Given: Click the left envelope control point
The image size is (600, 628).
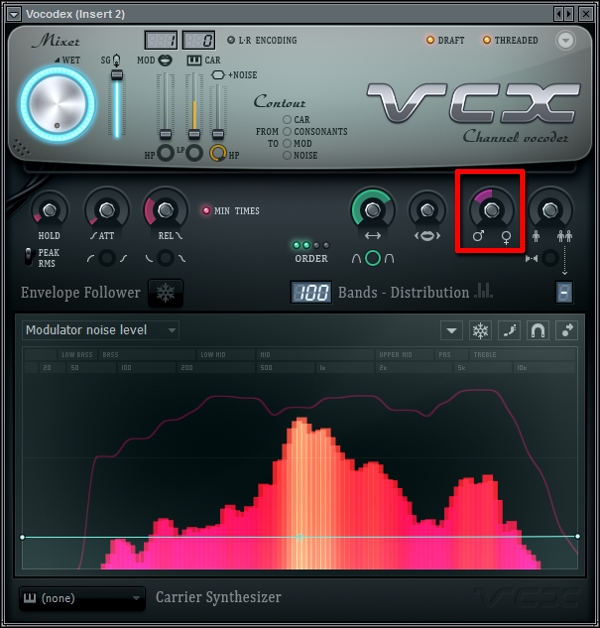Looking at the screenshot, I should coord(22,537).
